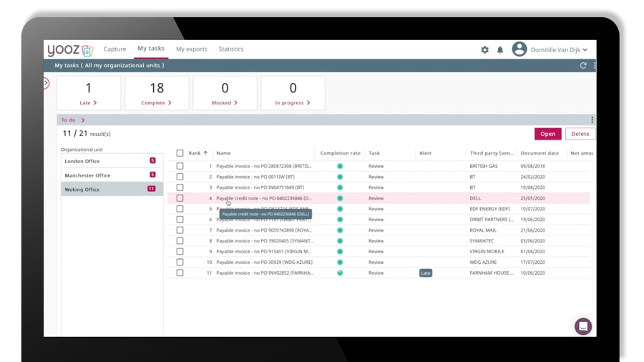Click the Yooz logo
The height and width of the screenshot is (362, 644).
click(x=70, y=50)
